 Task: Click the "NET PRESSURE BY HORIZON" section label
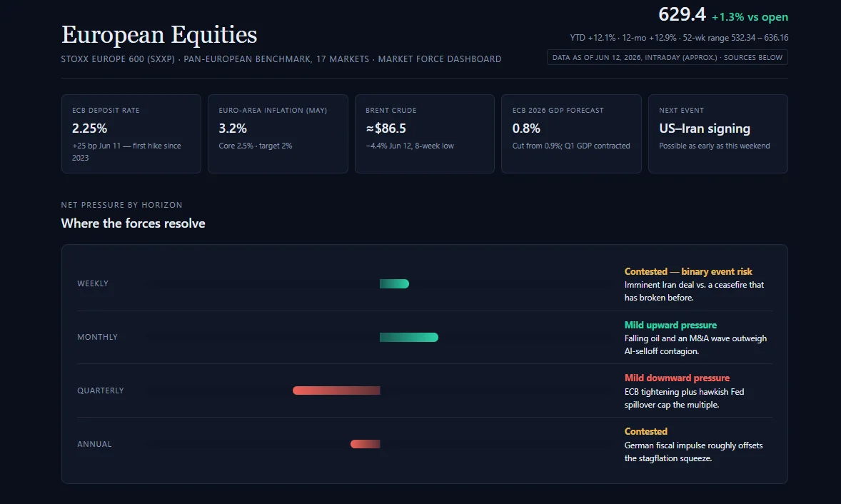(122, 205)
